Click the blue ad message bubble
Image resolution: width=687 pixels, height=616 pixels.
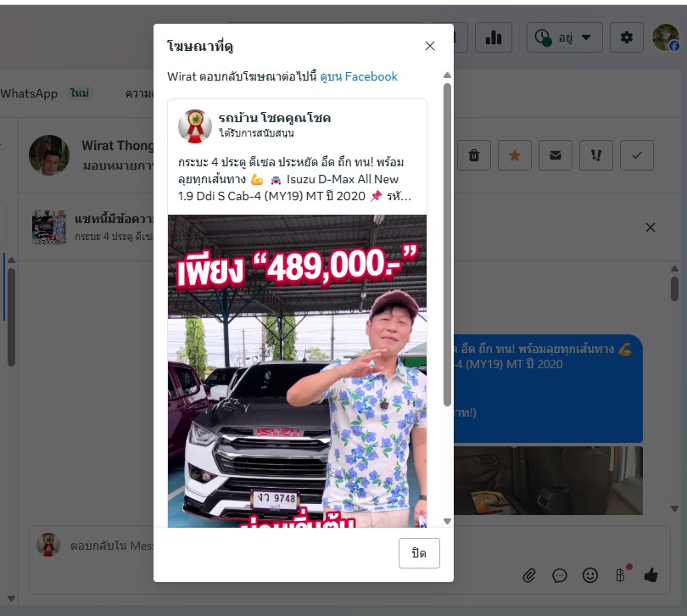[x=548, y=389]
